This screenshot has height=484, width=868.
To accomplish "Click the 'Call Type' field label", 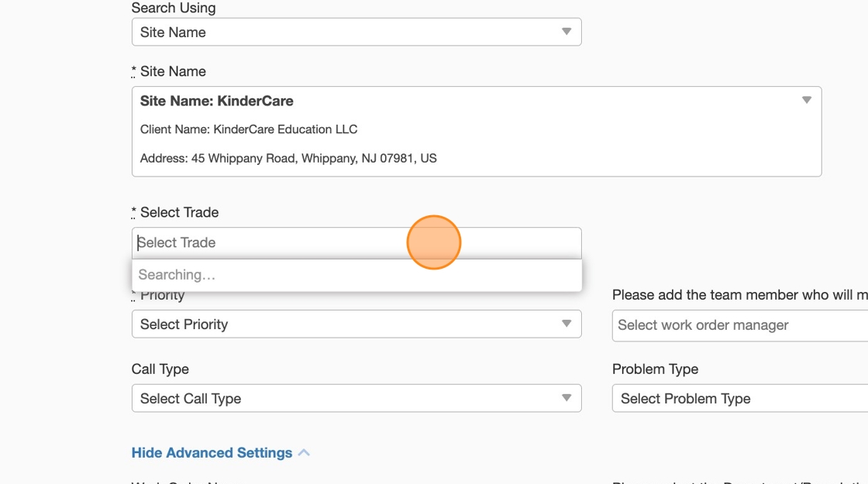I will (x=160, y=369).
